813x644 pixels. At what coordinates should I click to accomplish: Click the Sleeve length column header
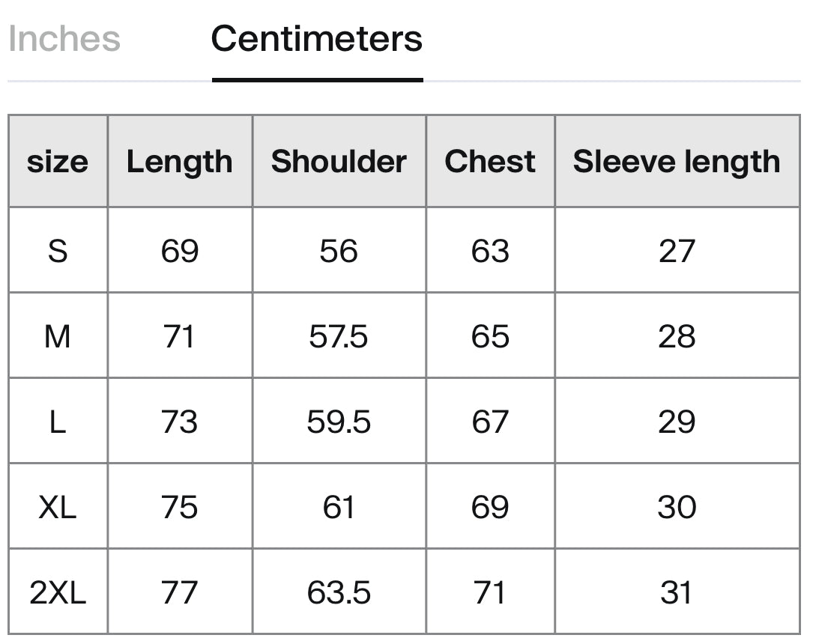(677, 162)
